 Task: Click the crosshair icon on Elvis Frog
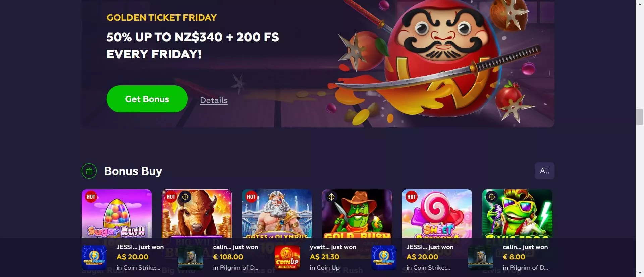[x=492, y=197]
